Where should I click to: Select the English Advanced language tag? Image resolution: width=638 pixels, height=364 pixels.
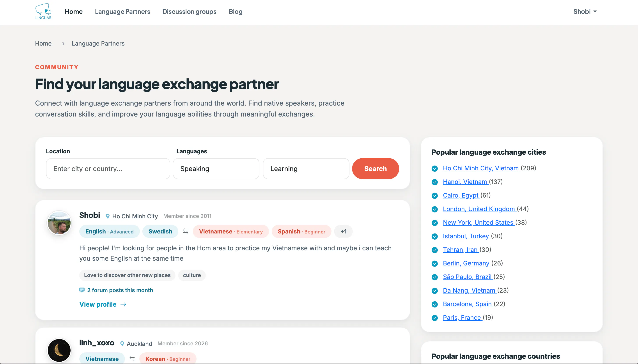click(109, 231)
